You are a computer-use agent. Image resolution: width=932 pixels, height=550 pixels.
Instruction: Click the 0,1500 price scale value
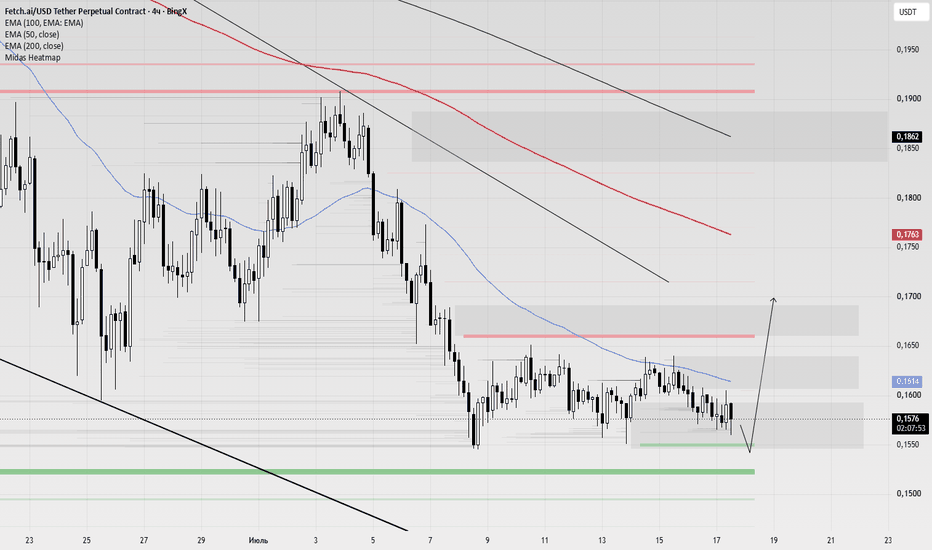point(908,494)
